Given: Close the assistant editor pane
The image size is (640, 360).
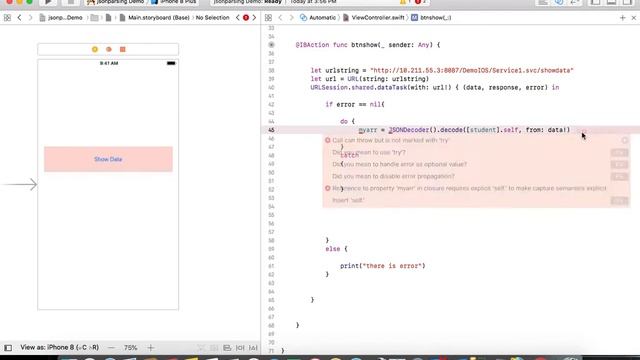Looking at the screenshot, I should pos(633,18).
